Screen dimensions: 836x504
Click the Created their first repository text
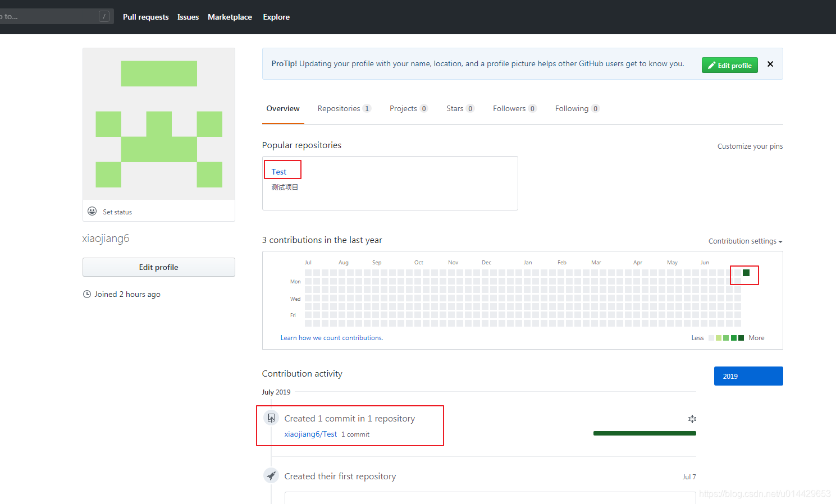click(340, 476)
